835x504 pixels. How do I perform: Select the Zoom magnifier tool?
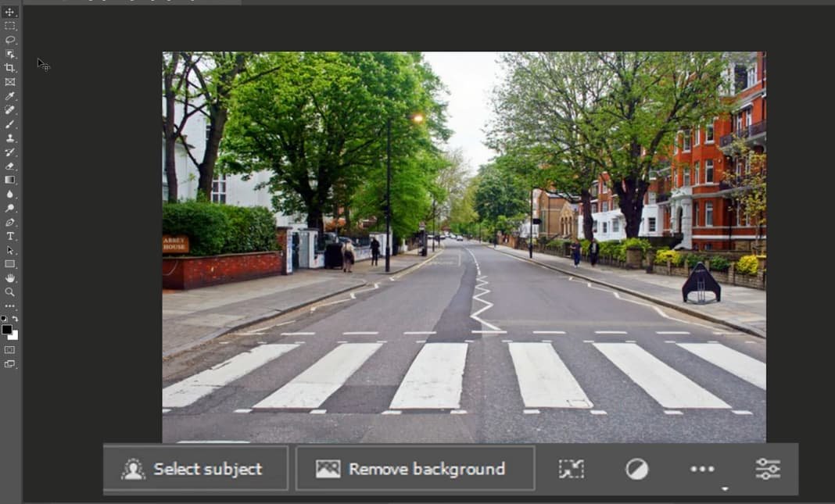coord(10,292)
